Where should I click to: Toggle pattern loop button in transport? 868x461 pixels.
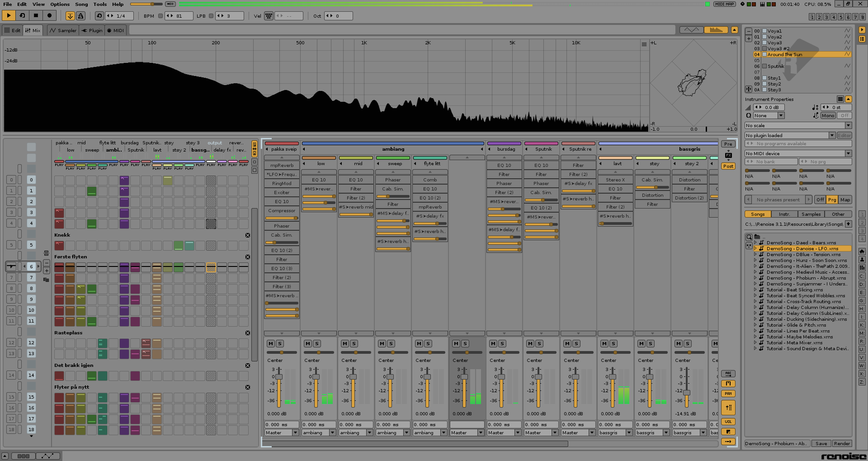(x=22, y=16)
